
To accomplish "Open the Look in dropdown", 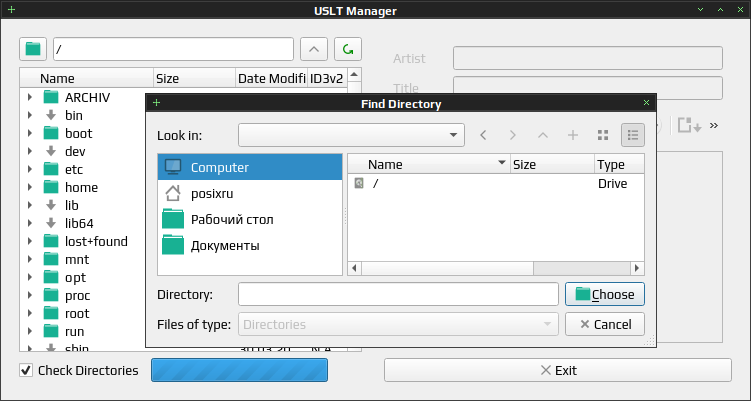I will [x=351, y=135].
